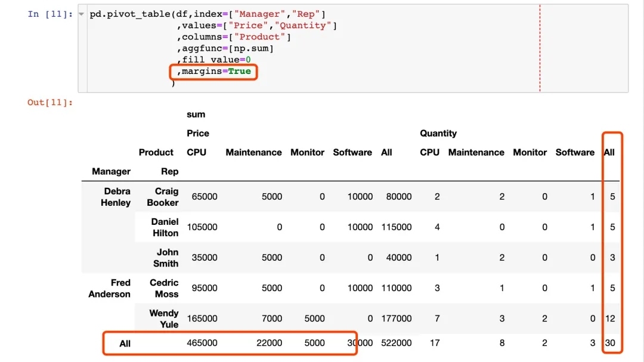Click the Debra Henley manager row label
The height and width of the screenshot is (362, 644).
click(117, 197)
